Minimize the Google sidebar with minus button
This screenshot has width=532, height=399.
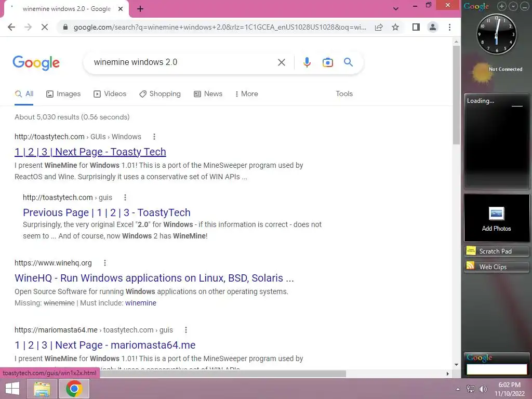coord(524,6)
